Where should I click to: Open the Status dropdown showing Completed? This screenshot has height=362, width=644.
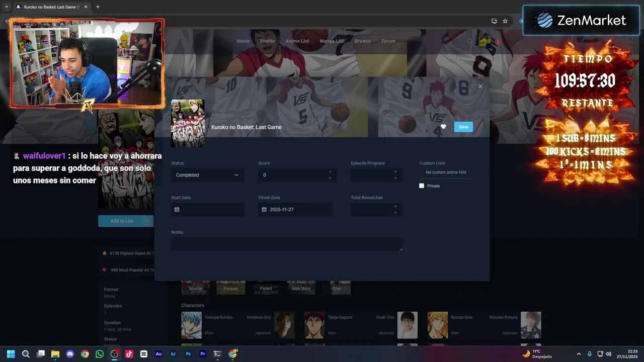pyautogui.click(x=208, y=175)
